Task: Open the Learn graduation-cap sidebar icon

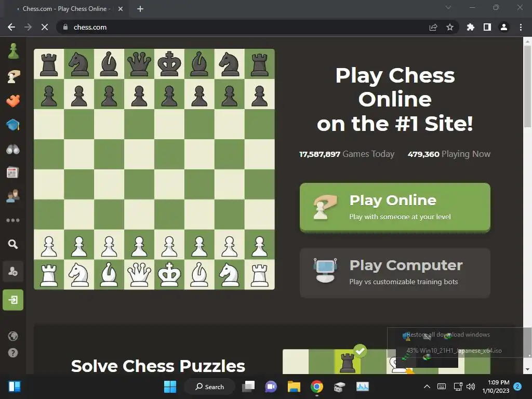Action: (13, 125)
